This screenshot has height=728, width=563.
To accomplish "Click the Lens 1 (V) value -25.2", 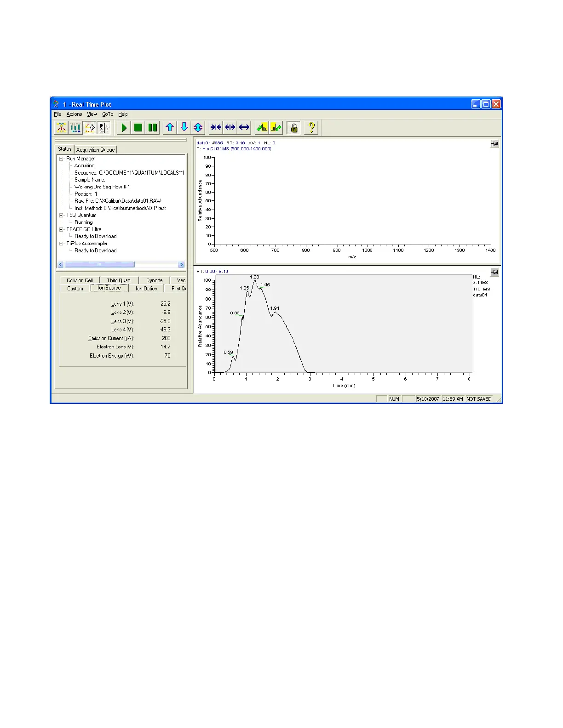I will coord(165,304).
